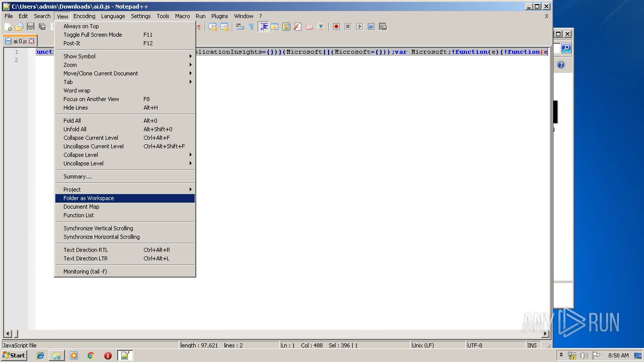Open Internet Explorer from the taskbar
Viewport: 644px width, 362px height.
pyautogui.click(x=40, y=355)
